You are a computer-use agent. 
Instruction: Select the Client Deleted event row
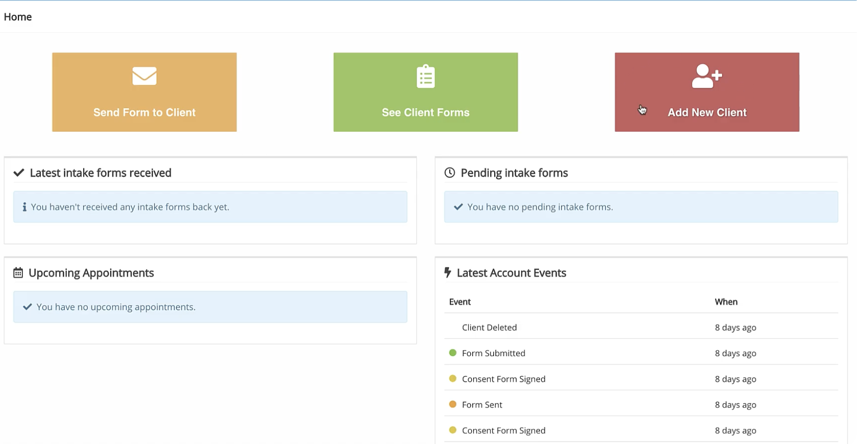point(641,327)
